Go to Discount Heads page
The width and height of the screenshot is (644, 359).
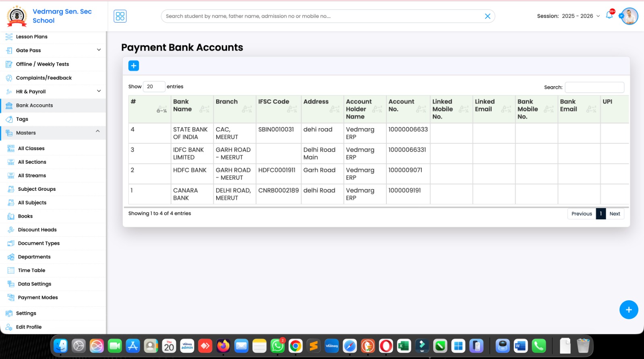coord(37,230)
